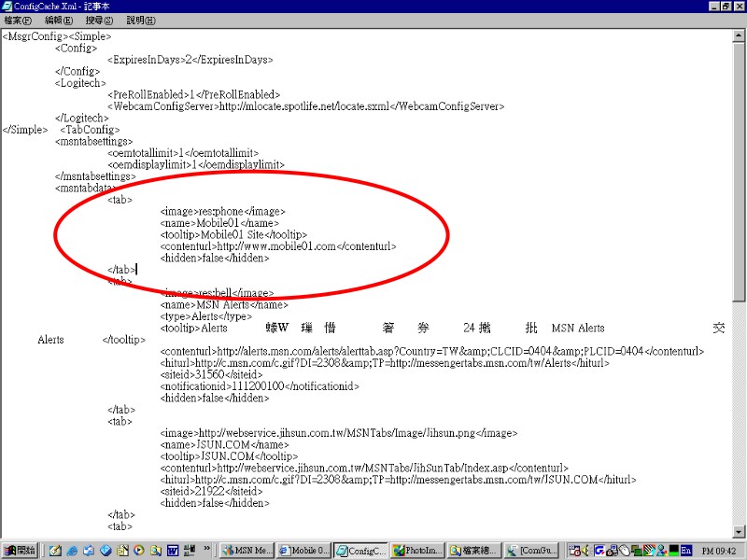The image size is (747, 560).
Task: Click the striped hand tray icon
Action: click(649, 551)
